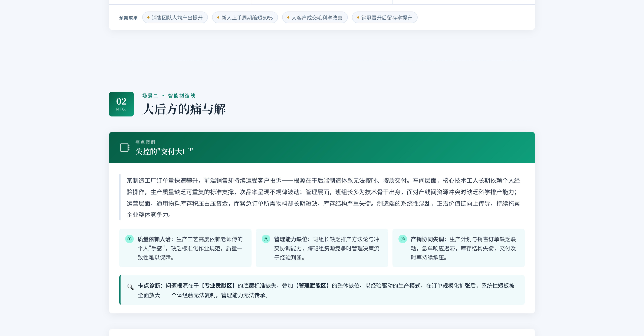Image resolution: width=644 pixels, height=336 pixels.
Task: Click the circled number 1 icon
Action: 129,239
